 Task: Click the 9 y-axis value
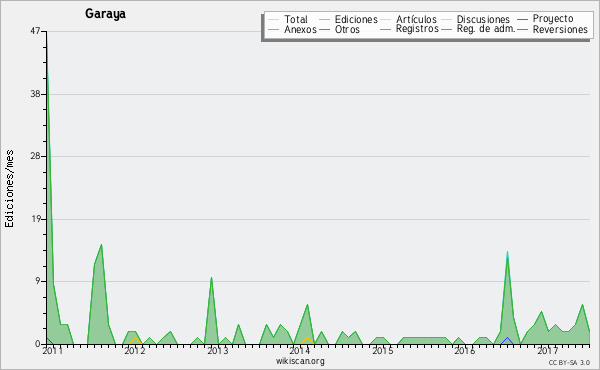pos(38,281)
